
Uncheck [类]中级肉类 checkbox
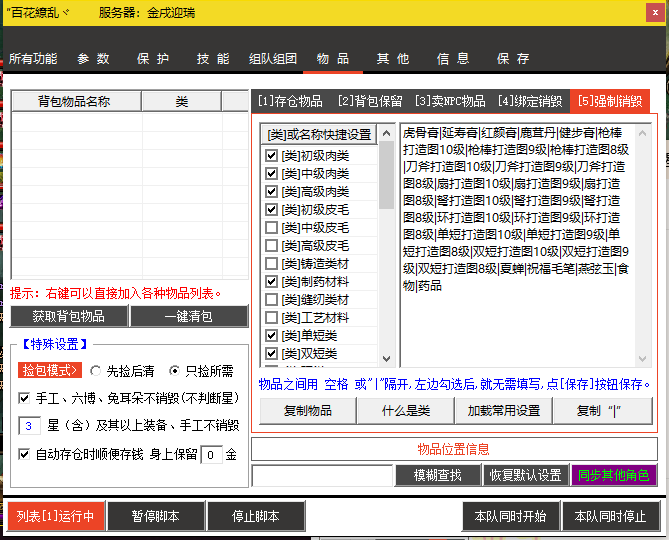(x=271, y=174)
